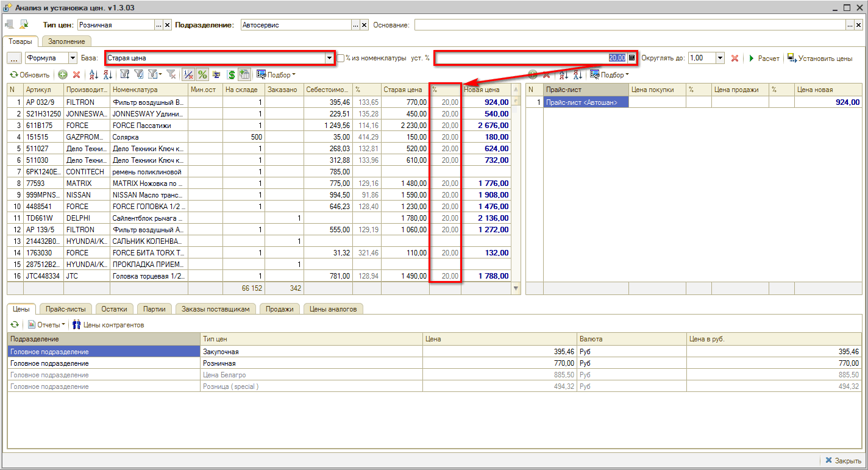Open the Округлять до dropdown arrow
The image size is (868, 470).
720,58
